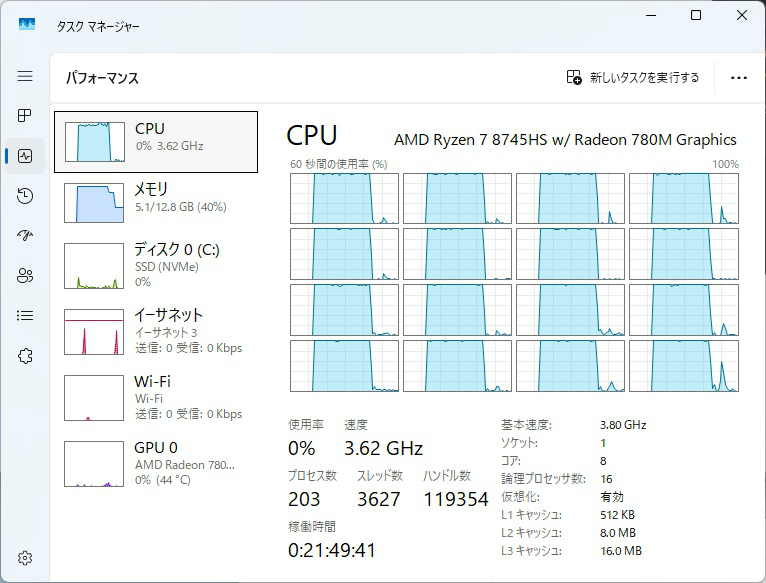This screenshot has height=583, width=766.
Task: Select the メモリ performance item
Action: pos(156,202)
